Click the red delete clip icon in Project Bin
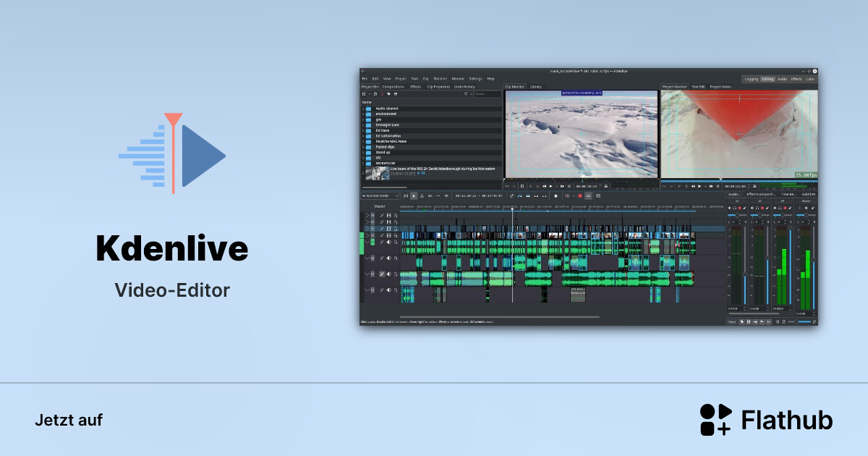868x456 pixels. [x=382, y=93]
